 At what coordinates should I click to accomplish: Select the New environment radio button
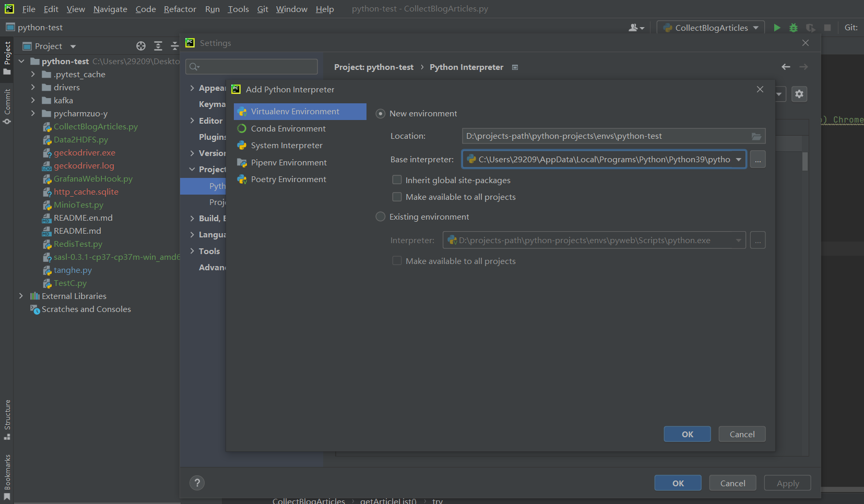[381, 114]
